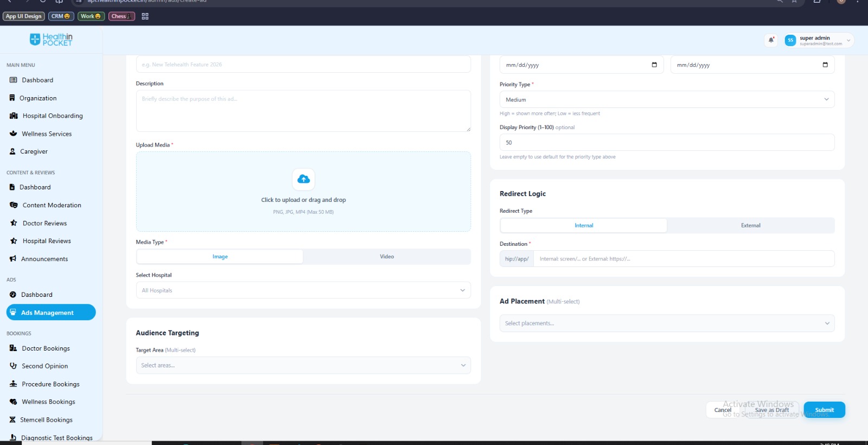Submit the ad form
Viewport: 868px width, 445px height.
824,410
